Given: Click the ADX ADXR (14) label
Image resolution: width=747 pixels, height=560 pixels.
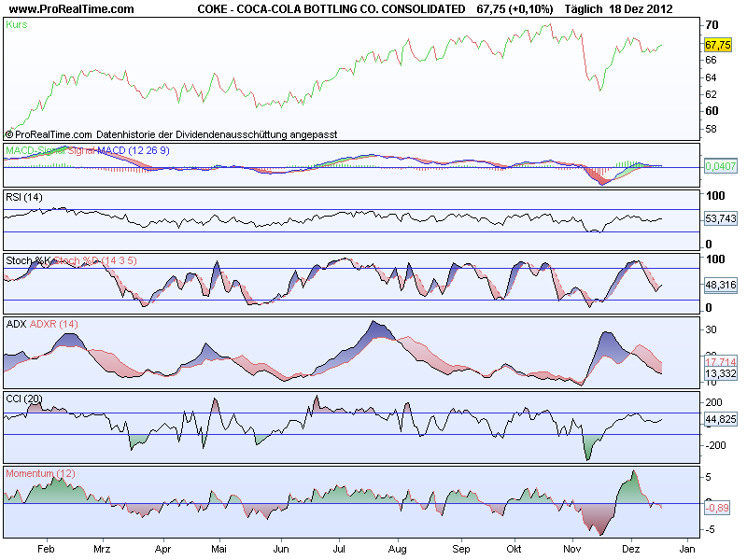Looking at the screenshot, I should pyautogui.click(x=42, y=324).
